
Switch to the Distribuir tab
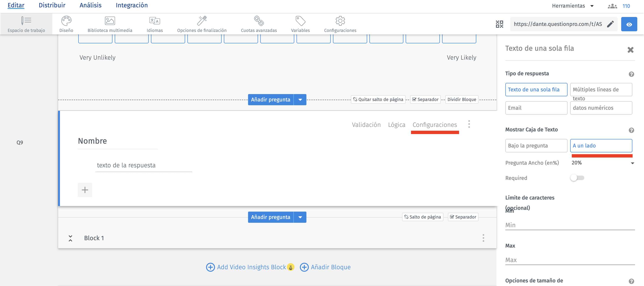(x=52, y=5)
